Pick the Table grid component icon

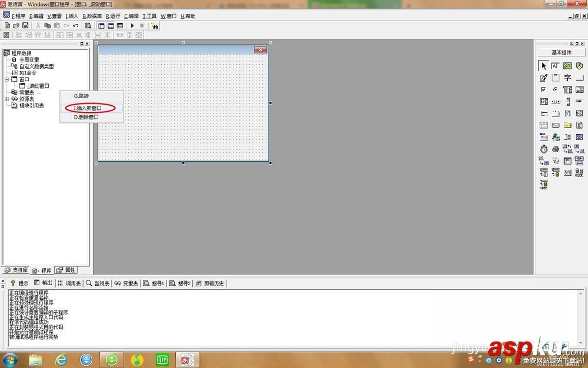[567, 160]
